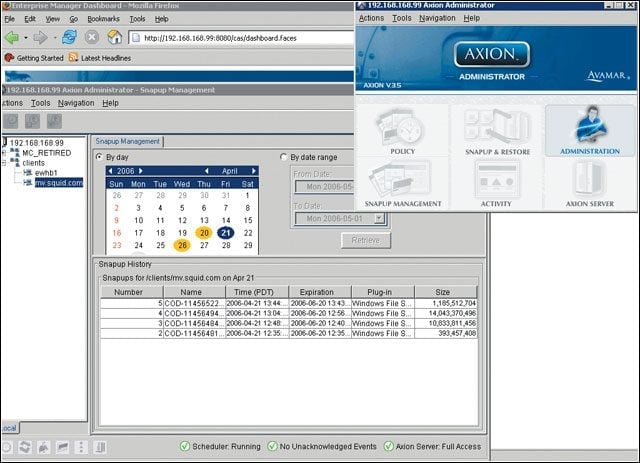Viewport: 640px width, 463px height.
Task: Select snapup row number 5 COD-11456522
Action: tap(289, 303)
